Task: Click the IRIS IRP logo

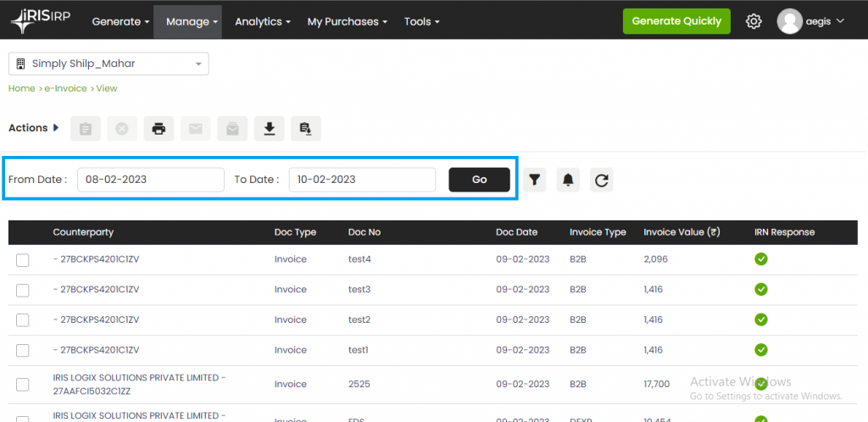Action: pos(41,21)
